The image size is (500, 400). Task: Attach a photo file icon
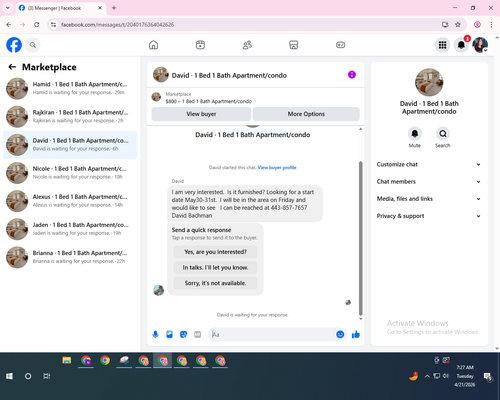coord(169,334)
